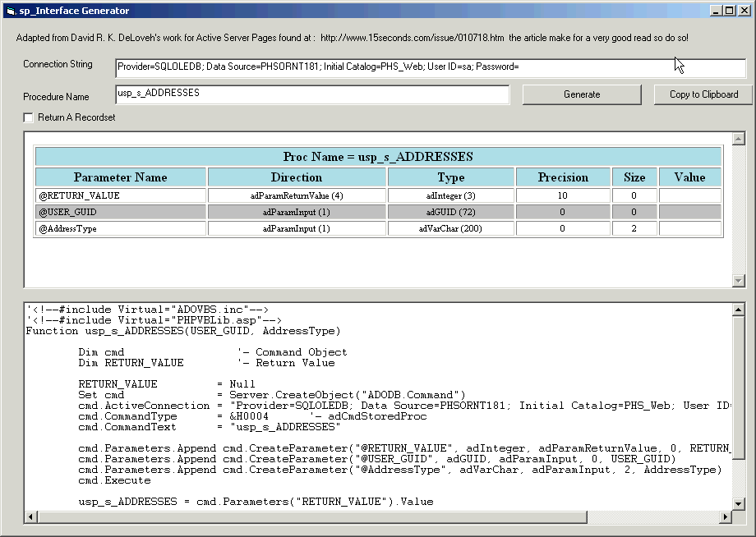Viewport: 756px width, 537px height.
Task: Click the Value cell for @RETURN_VALUE
Action: tap(690, 195)
